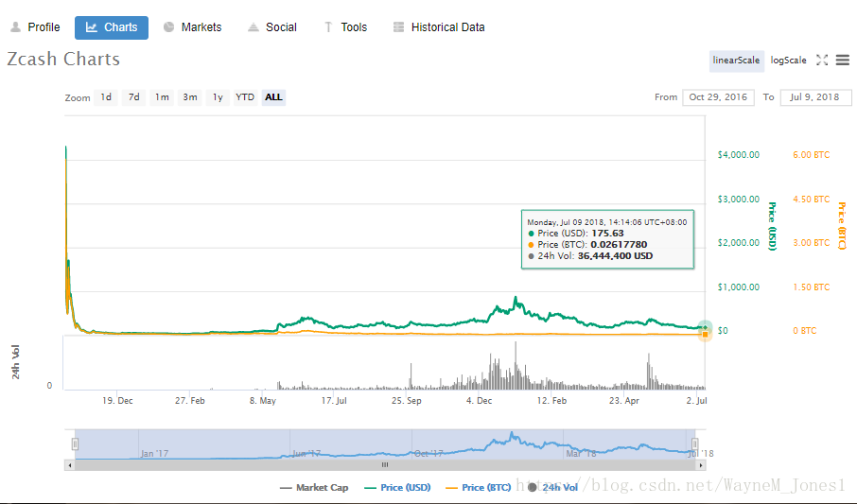Click the 23. Apr date axis label
This screenshot has height=504, width=857.
tap(624, 401)
